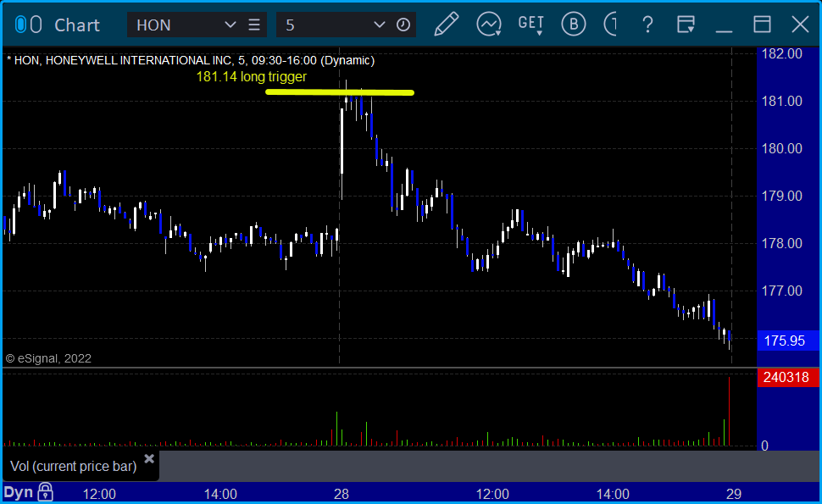This screenshot has width=822, height=504.
Task: Click the 178.00 price axis label
Action: click(781, 244)
